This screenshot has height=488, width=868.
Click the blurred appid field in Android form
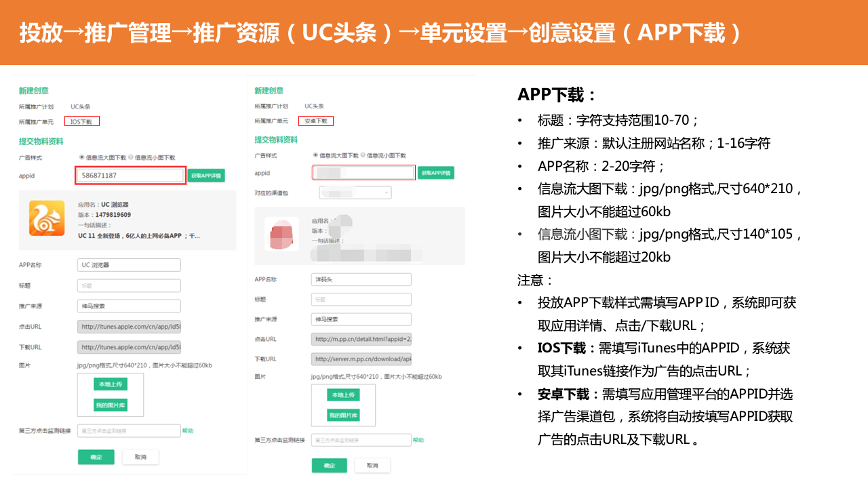[x=363, y=173]
